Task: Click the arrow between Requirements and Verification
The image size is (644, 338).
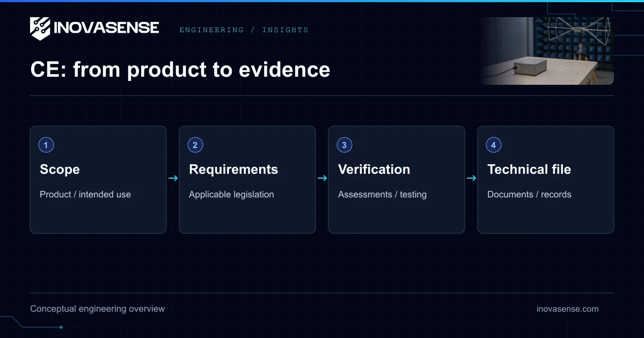Action: [x=322, y=178]
